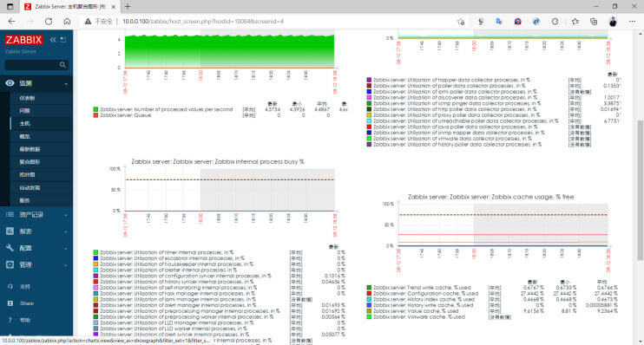
Task: Go back with the browser back arrow
Action: [x=11, y=22]
